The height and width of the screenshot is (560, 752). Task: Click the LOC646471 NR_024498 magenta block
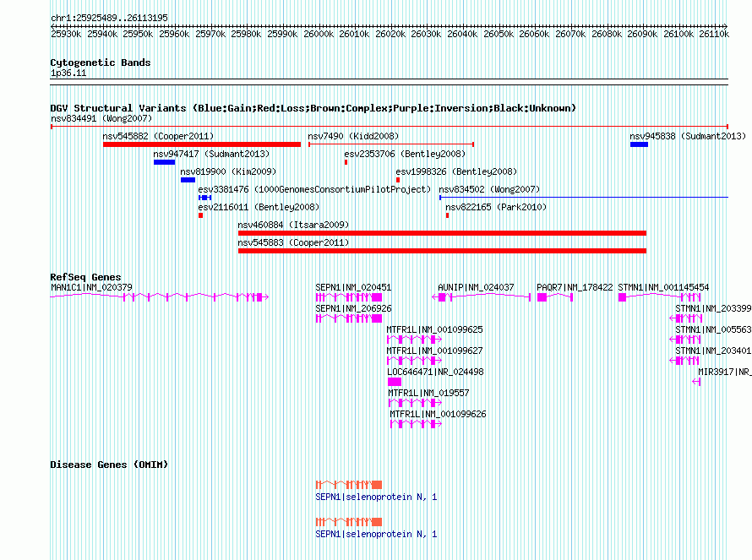(x=395, y=382)
